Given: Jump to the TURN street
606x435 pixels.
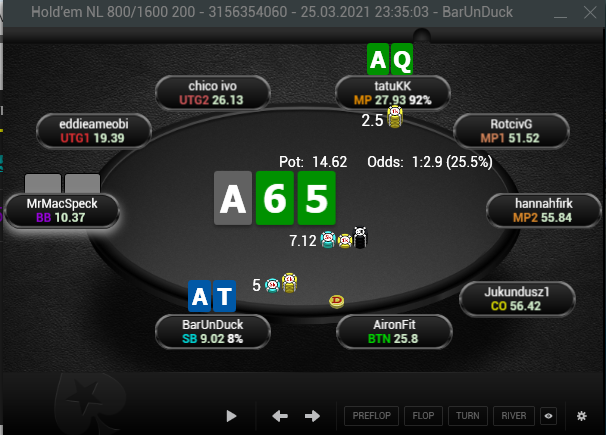Looking at the screenshot, I should (468, 416).
